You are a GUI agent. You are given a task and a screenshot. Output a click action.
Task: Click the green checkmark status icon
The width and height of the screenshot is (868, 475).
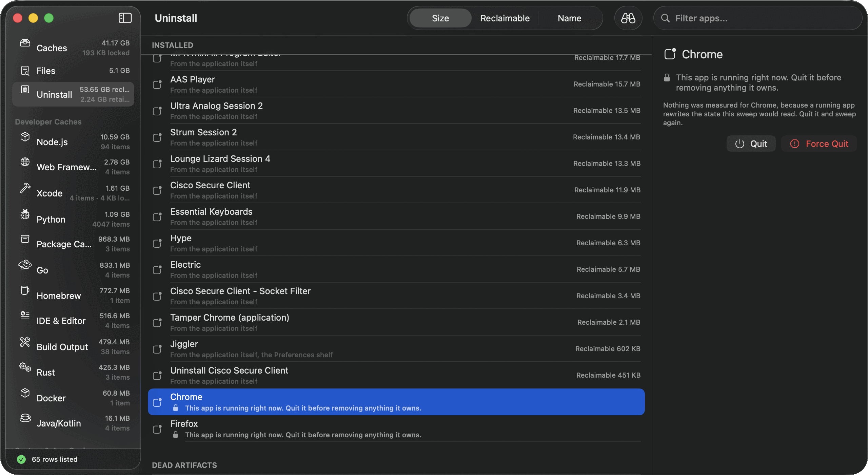pyautogui.click(x=21, y=459)
